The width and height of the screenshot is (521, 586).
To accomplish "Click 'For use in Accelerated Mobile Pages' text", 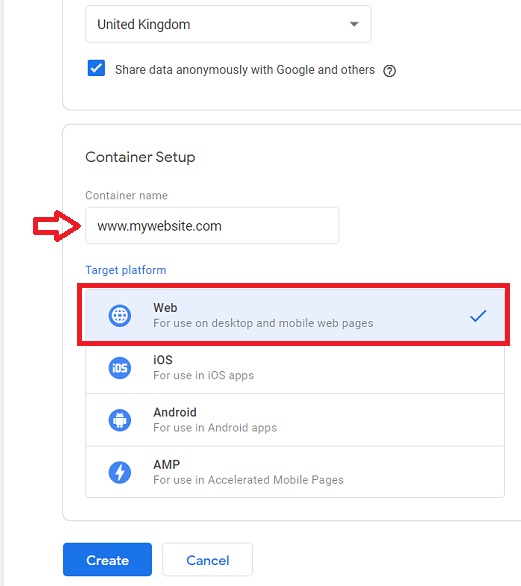I will pyautogui.click(x=248, y=480).
